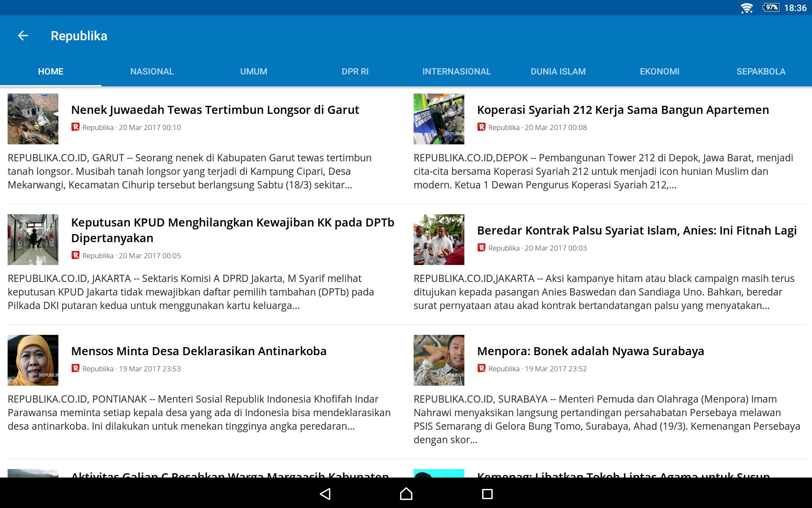The image size is (812, 508).
Task: Tap Republika logo icon under Keputusan KPUD headline
Action: tap(75, 255)
